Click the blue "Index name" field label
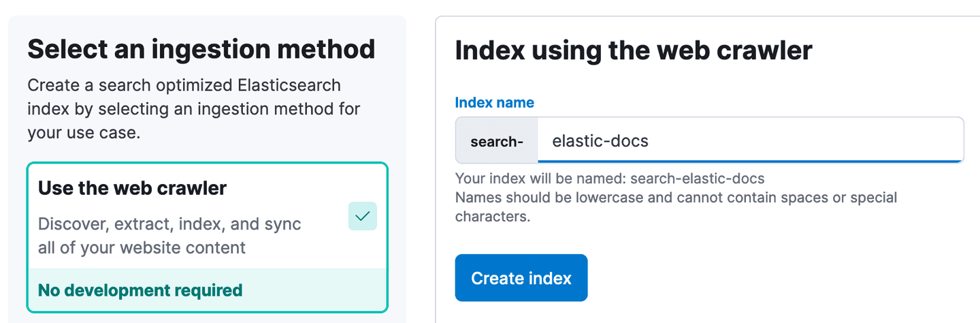 pos(494,103)
